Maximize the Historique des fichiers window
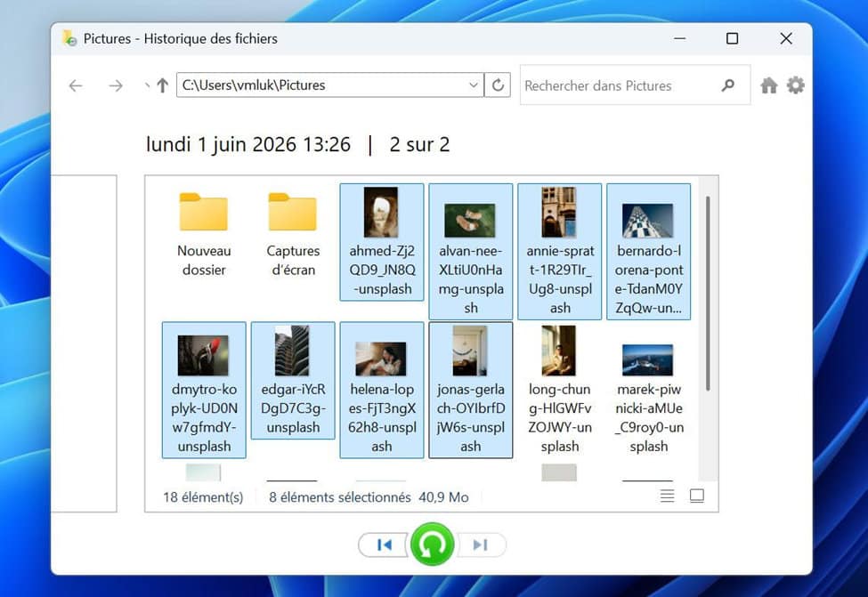 [x=732, y=38]
